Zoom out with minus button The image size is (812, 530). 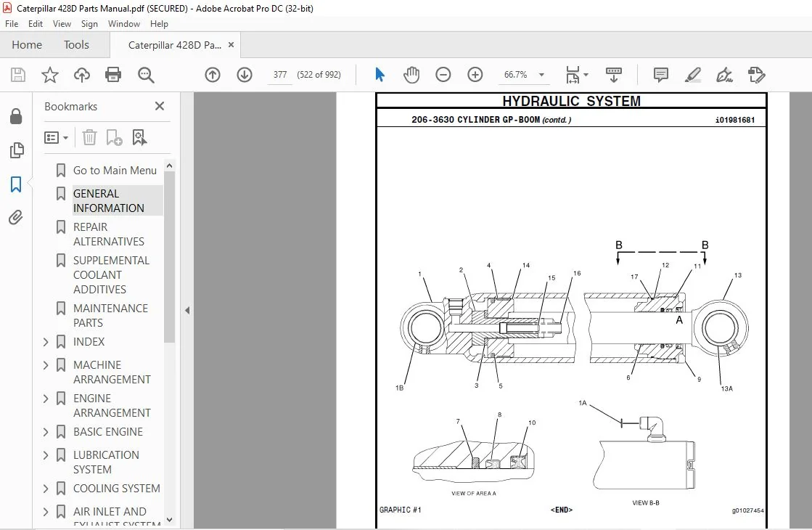pos(443,75)
